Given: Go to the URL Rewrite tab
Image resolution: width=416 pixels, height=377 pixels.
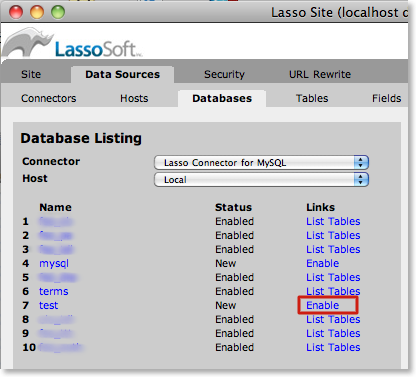Looking at the screenshot, I should (x=320, y=74).
